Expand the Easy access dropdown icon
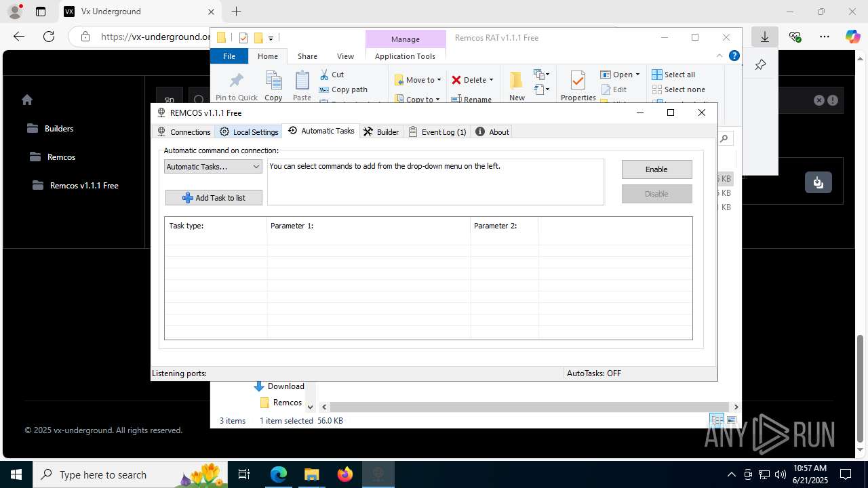 541,89
